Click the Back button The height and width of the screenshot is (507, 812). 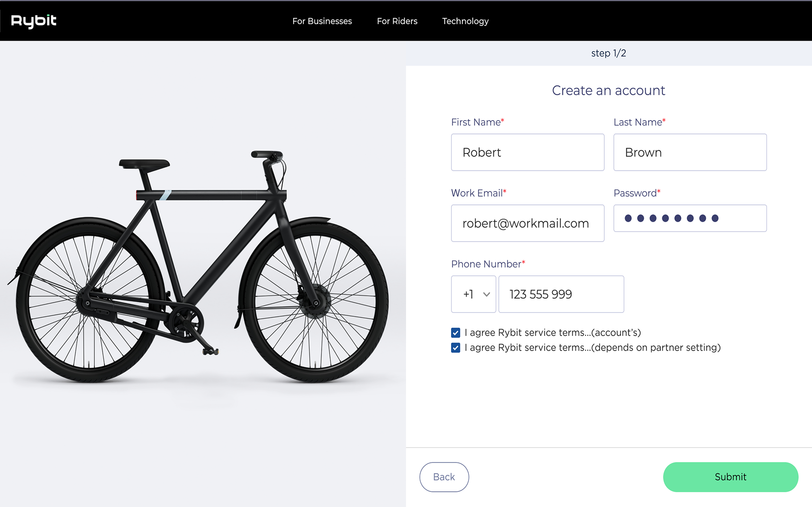444,477
